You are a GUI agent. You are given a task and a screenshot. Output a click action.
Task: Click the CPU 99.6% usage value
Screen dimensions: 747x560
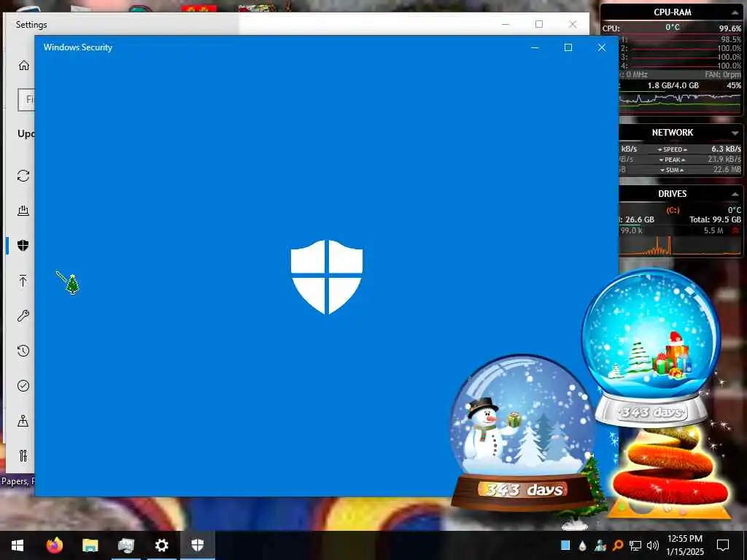pos(729,28)
